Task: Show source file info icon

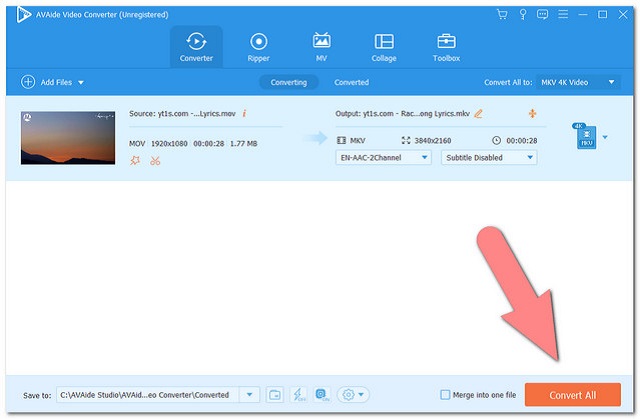Action: pos(244,113)
